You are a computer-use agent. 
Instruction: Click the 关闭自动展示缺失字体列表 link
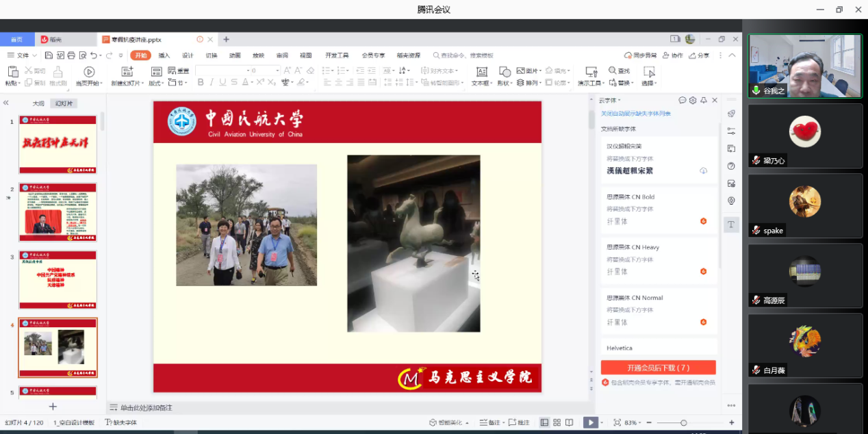[635, 114]
